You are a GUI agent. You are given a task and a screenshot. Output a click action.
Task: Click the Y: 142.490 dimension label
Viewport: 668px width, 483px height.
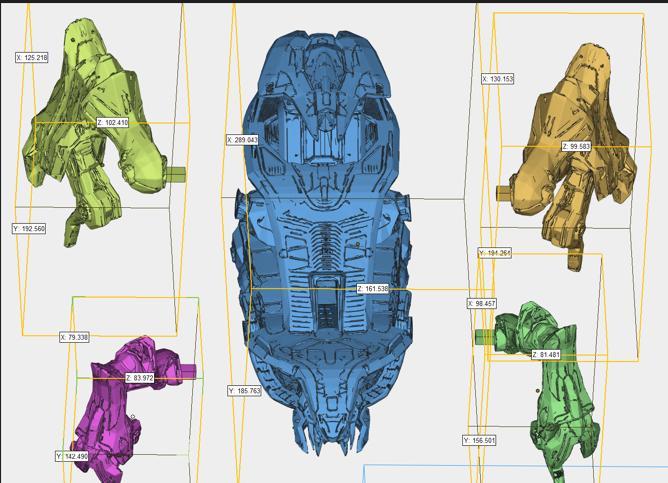tap(72, 457)
